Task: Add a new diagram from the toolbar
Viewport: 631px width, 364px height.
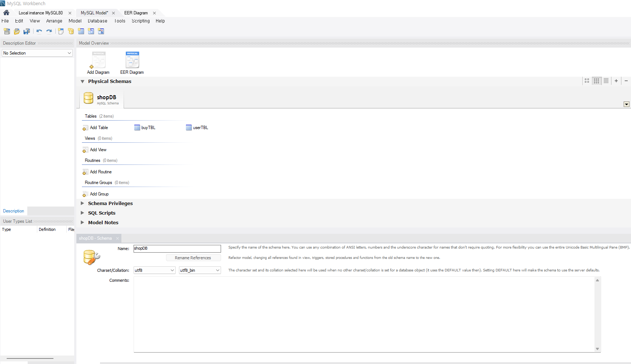Action: [61, 31]
